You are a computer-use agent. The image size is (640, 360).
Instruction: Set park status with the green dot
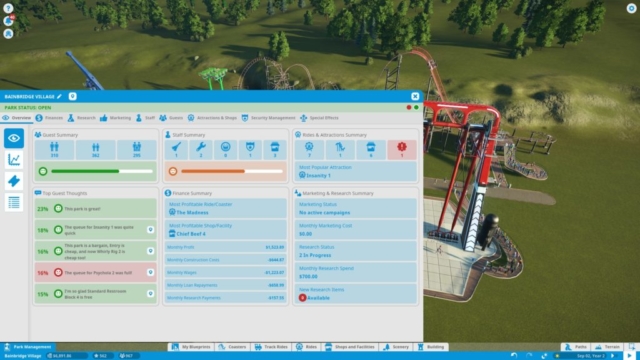pos(416,107)
